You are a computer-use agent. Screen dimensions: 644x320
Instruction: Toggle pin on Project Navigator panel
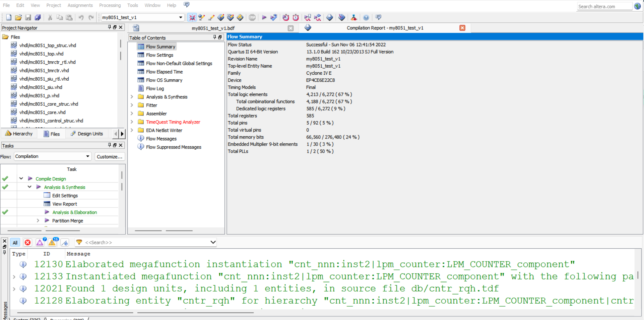click(x=110, y=27)
